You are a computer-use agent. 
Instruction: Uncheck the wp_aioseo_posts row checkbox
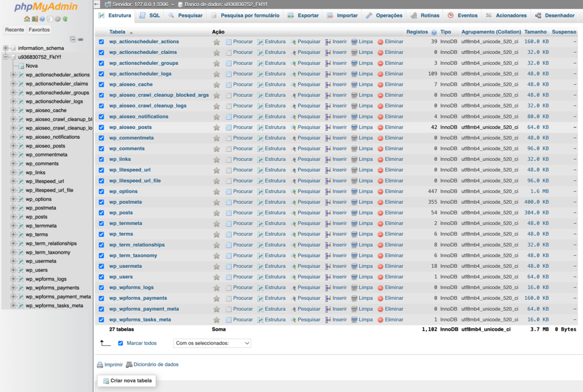(101, 127)
